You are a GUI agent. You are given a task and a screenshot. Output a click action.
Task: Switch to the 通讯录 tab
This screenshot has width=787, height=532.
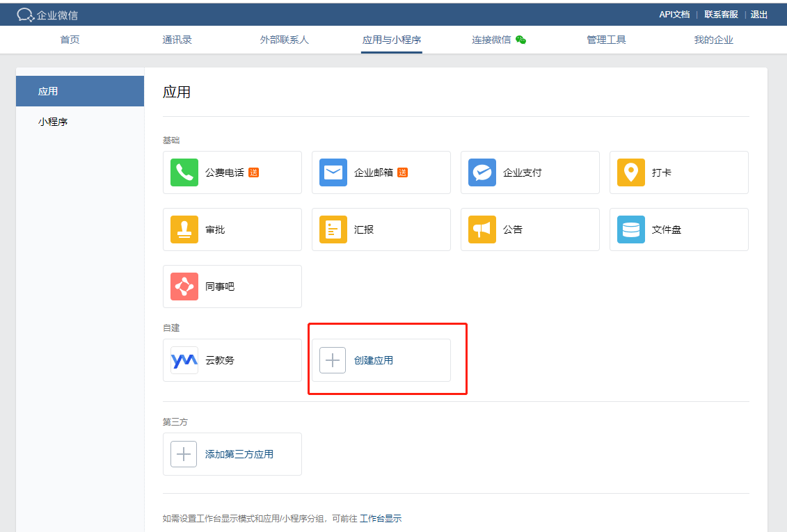coord(177,40)
